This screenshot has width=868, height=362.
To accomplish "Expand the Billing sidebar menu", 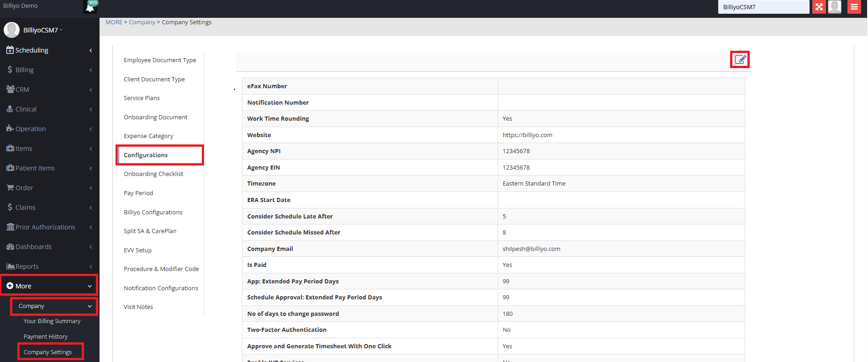I will tap(49, 70).
